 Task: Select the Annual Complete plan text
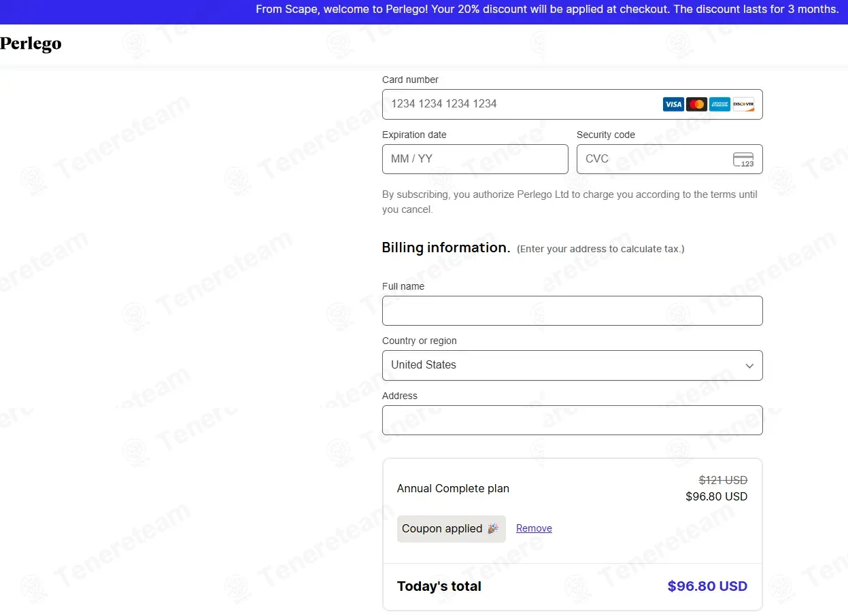click(453, 488)
